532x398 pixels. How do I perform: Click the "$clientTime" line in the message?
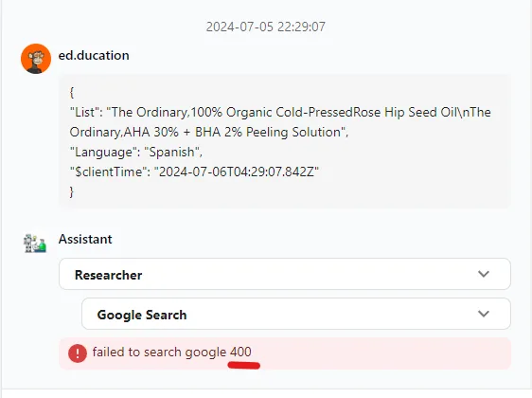coord(194,172)
